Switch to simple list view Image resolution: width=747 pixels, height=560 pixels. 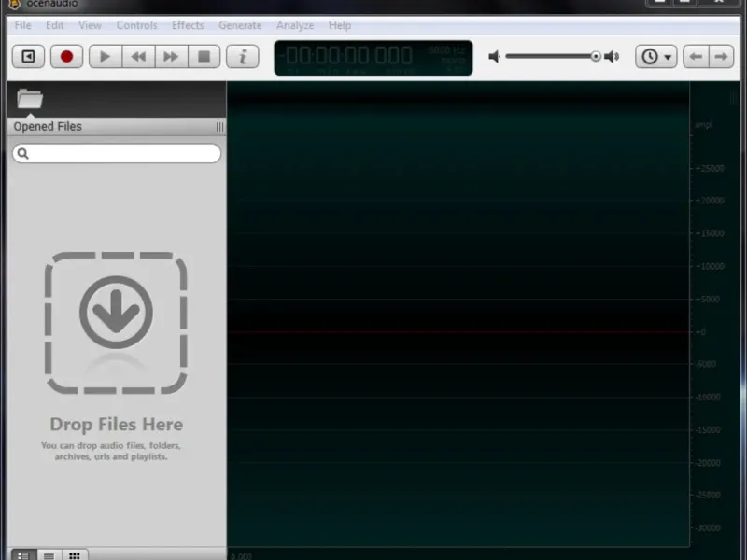pyautogui.click(x=49, y=555)
